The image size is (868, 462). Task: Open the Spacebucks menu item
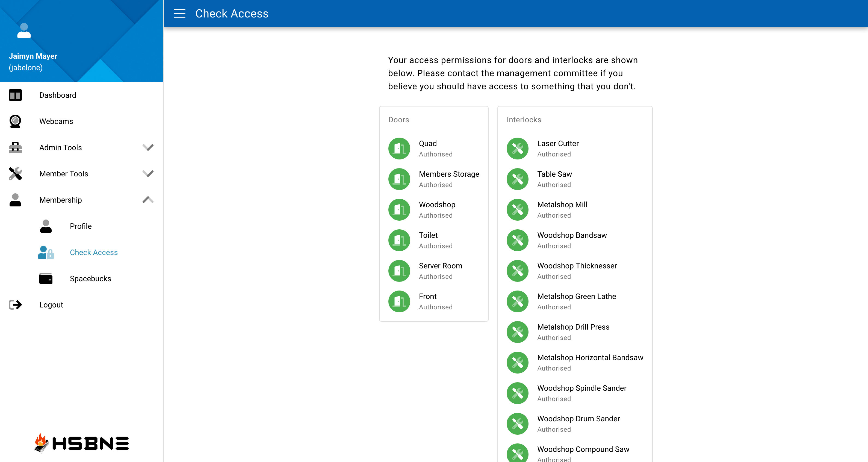(90, 279)
